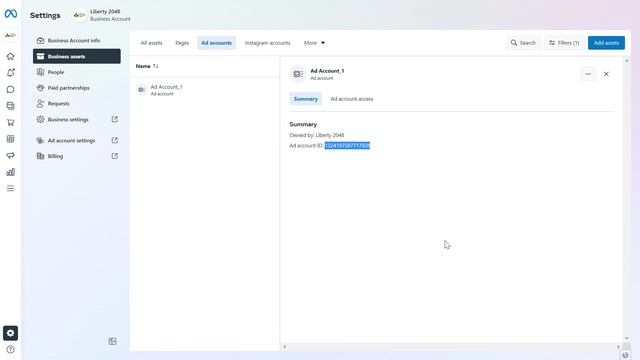The image size is (640, 360).
Task: Select Ad Account_1 row in list
Action: [x=204, y=90]
